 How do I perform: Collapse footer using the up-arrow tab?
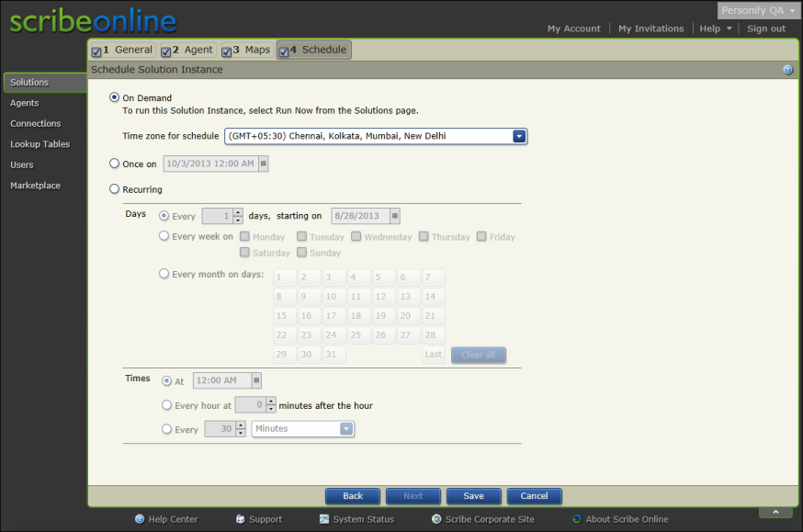(775, 512)
